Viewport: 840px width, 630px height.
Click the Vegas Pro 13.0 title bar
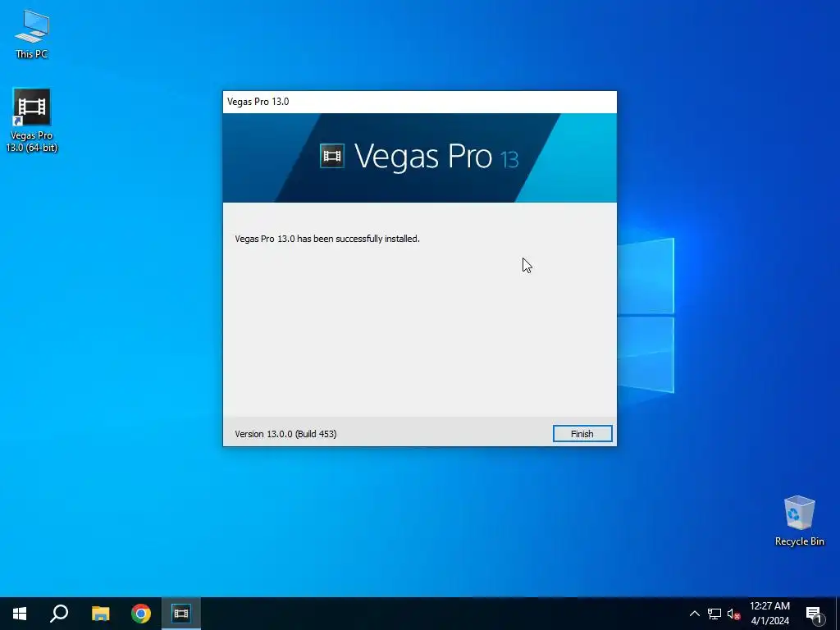click(419, 102)
